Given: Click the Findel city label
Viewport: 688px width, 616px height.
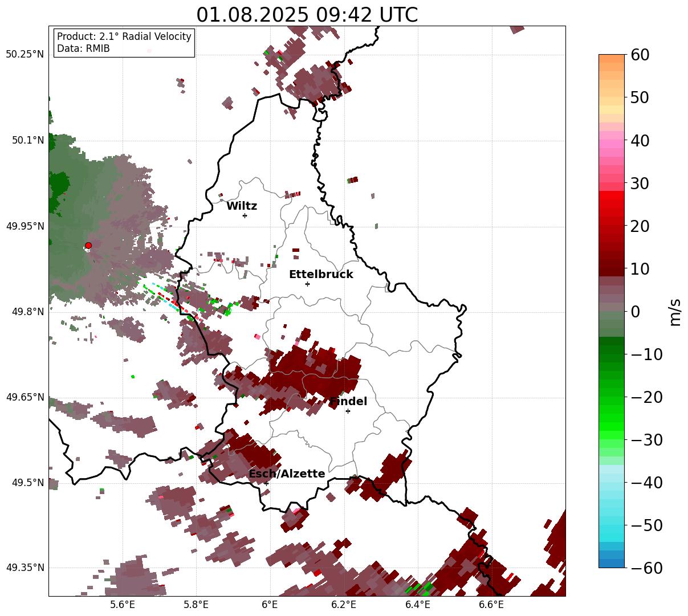Looking at the screenshot, I should [x=348, y=402].
